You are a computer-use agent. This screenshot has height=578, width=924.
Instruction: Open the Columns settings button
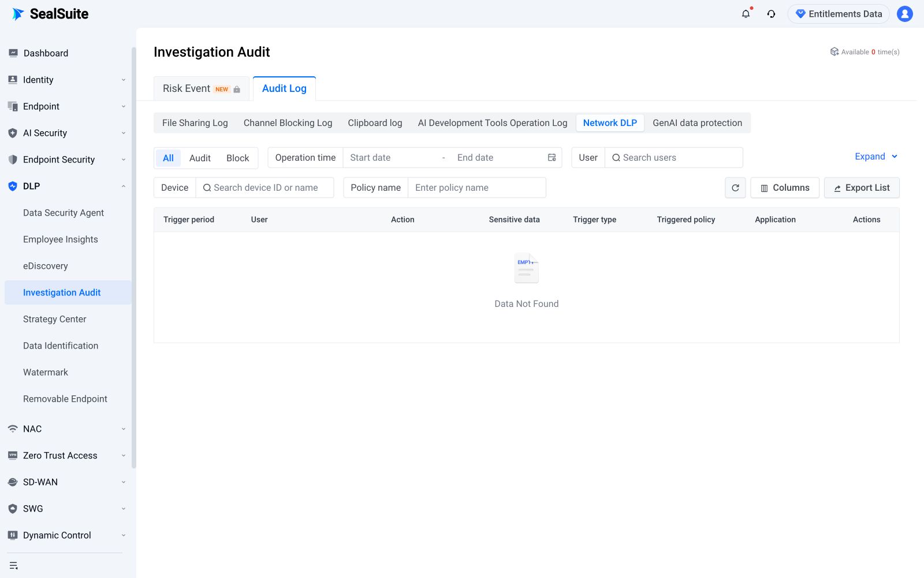tap(785, 188)
